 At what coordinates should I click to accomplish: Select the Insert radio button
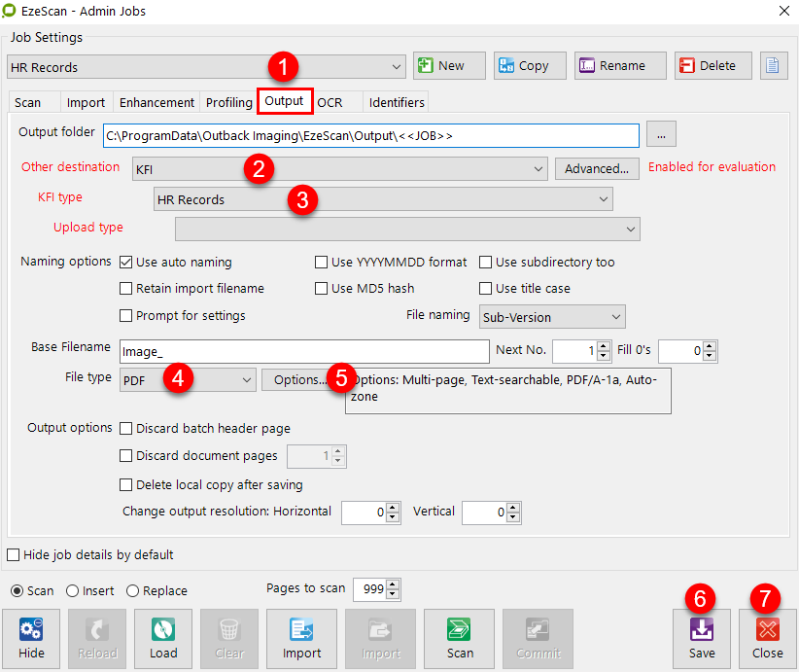[x=73, y=591]
